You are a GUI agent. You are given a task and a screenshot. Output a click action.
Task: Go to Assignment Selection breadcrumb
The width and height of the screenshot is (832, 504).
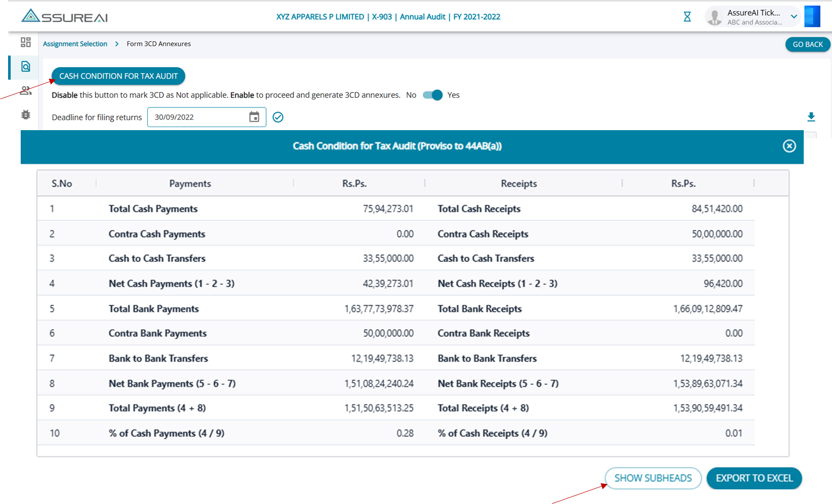click(75, 44)
